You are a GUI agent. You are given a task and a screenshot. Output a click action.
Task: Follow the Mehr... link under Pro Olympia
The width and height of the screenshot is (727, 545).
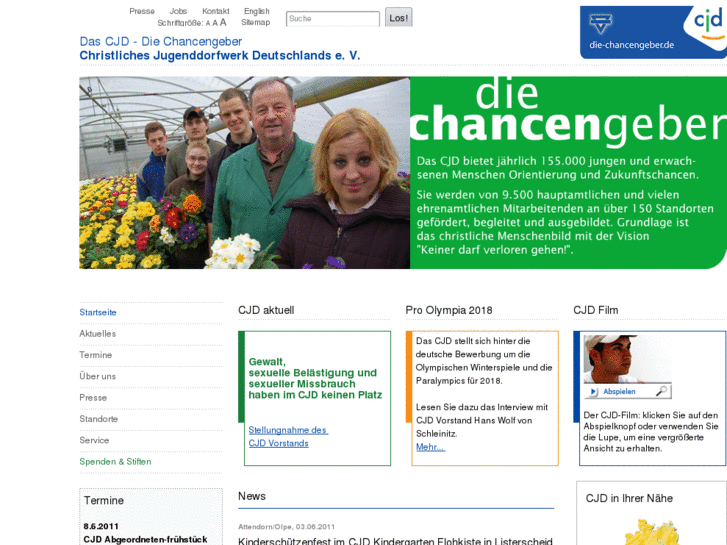(430, 447)
